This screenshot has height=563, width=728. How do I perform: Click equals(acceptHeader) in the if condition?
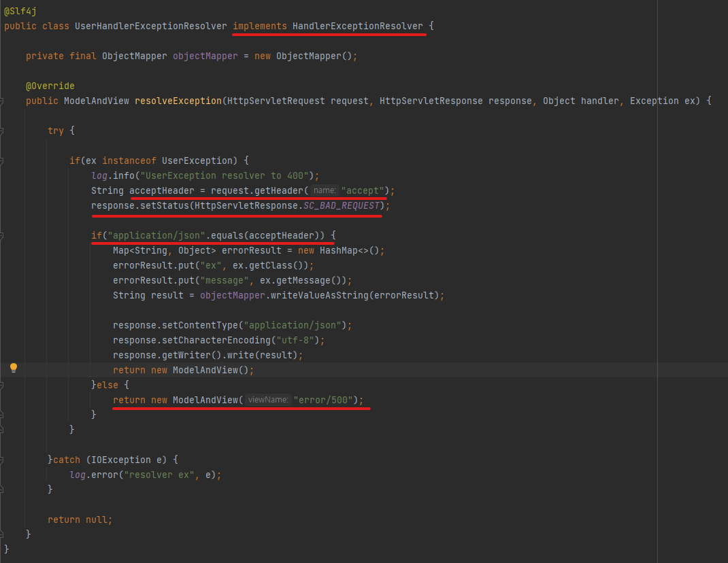pyautogui.click(x=265, y=235)
